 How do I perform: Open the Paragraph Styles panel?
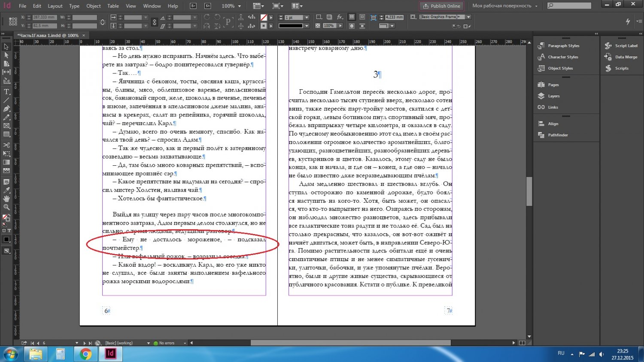(x=559, y=46)
